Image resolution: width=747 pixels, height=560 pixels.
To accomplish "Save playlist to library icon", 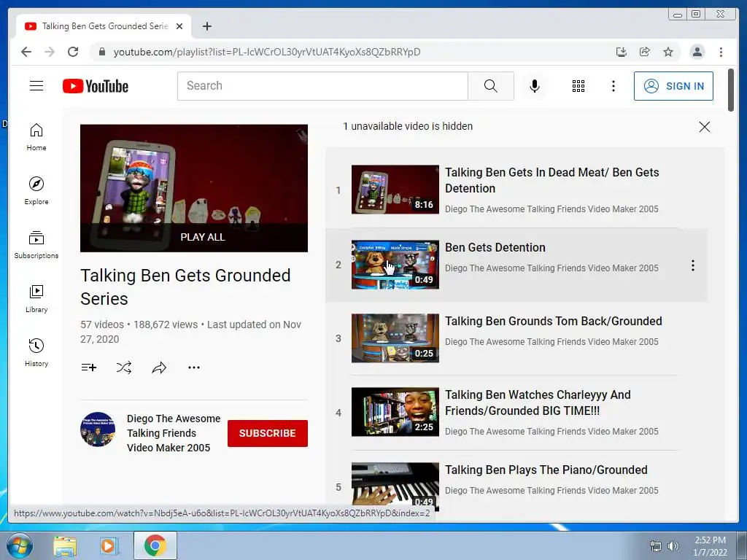I will tap(88, 367).
